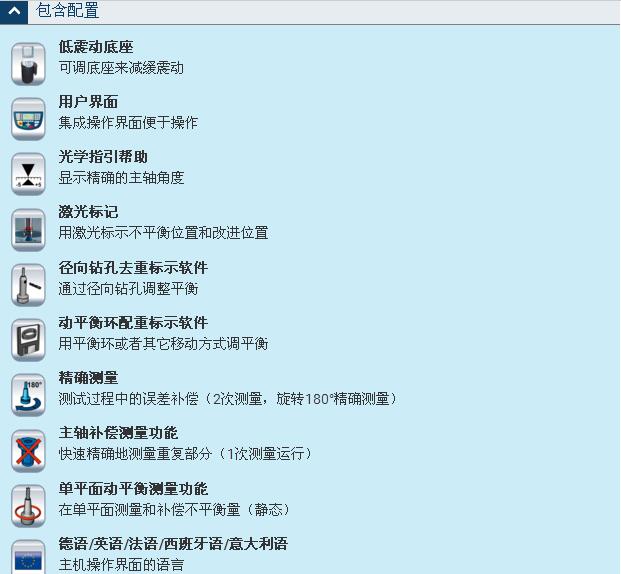Click the 径向钻孔去重标示软件 drill icon

[x=28, y=285]
